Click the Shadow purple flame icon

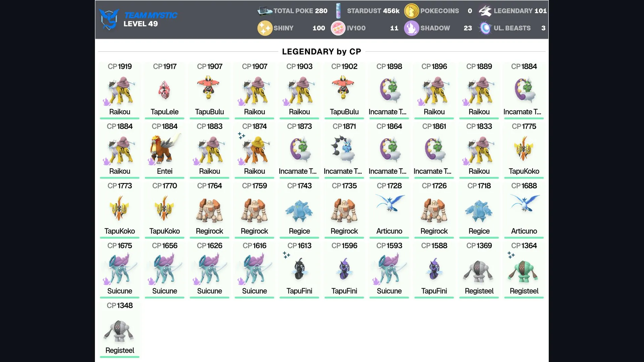tap(411, 28)
